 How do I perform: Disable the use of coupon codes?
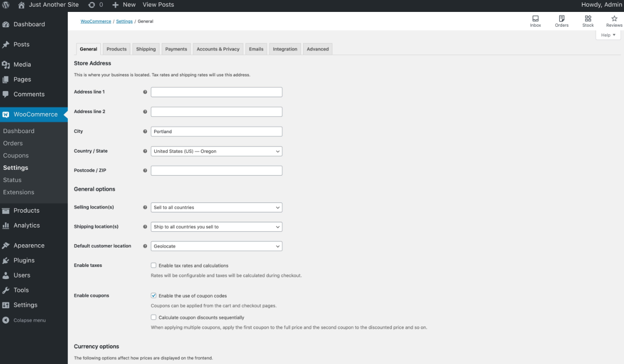click(x=153, y=296)
